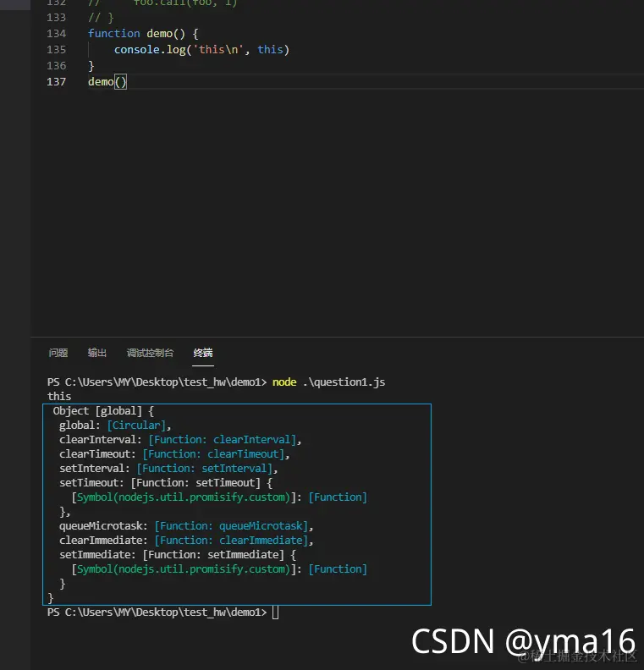Screen dimensions: 644x670
Task: Click 'Object [global] {' in terminal output
Action: click(103, 411)
